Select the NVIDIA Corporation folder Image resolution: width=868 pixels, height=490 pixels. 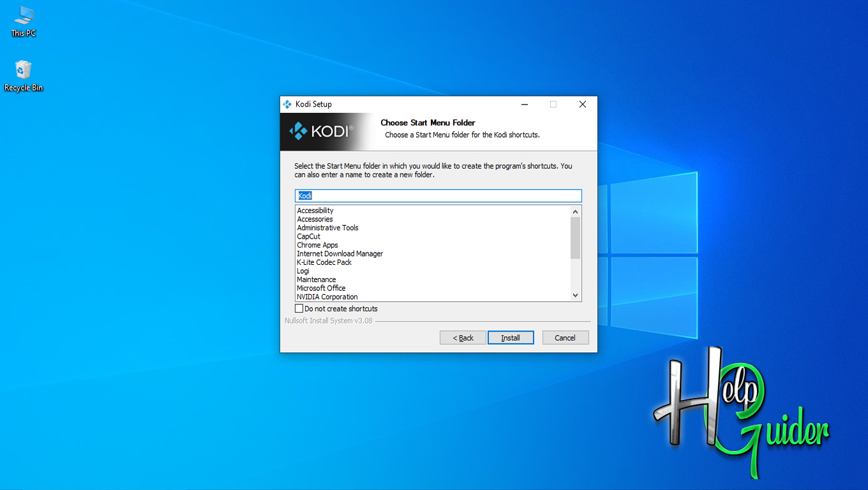pyautogui.click(x=327, y=297)
